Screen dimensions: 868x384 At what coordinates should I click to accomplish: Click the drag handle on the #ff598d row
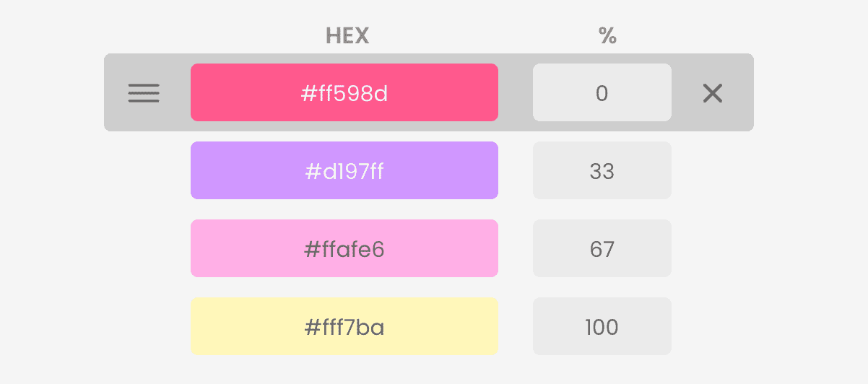144,93
